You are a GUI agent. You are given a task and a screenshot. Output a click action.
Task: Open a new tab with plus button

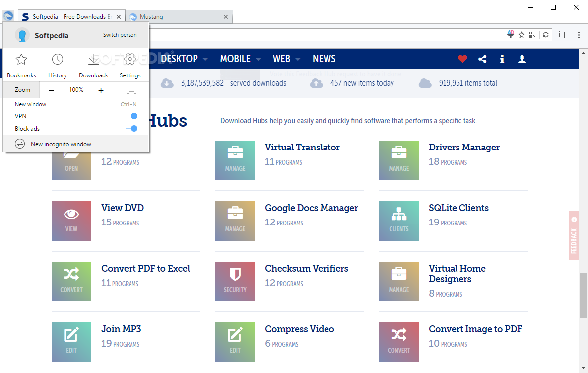coord(240,17)
